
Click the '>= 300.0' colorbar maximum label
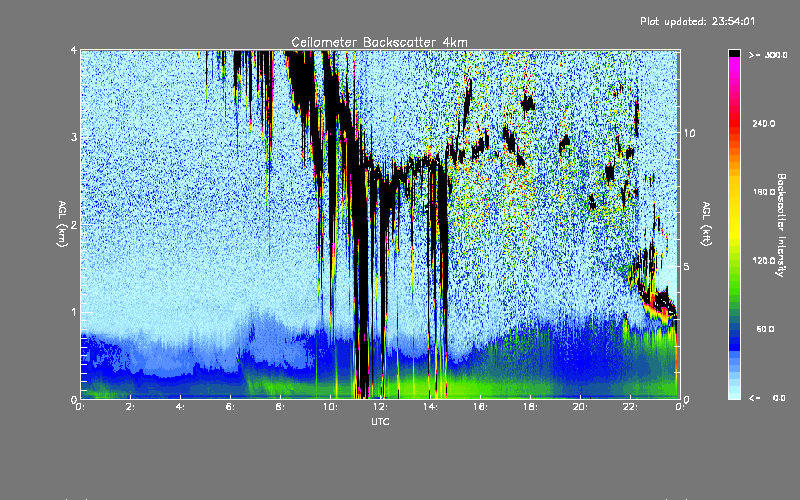tap(768, 55)
